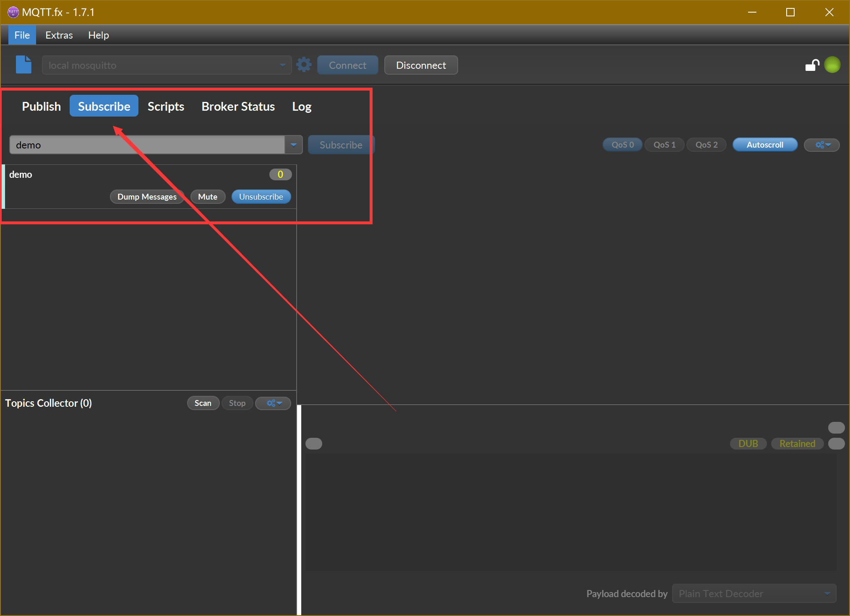Unsubscribe from the demo topic
The image size is (850, 616).
261,197
